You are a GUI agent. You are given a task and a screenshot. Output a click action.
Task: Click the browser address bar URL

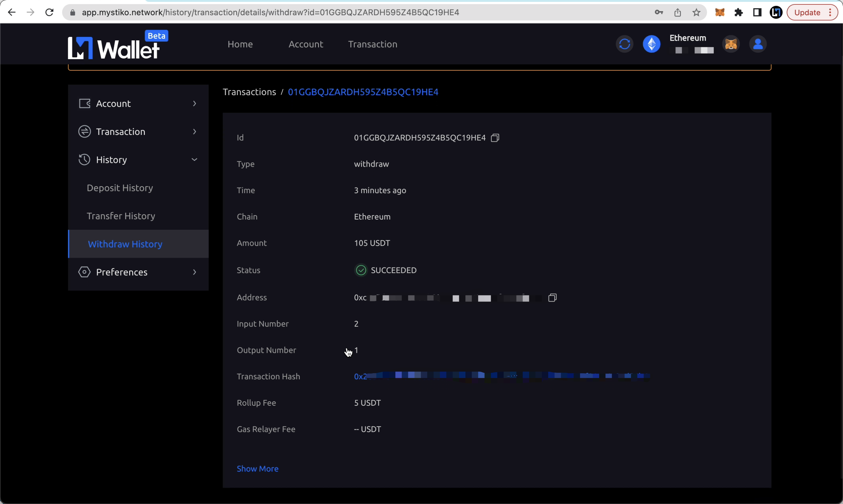pyautogui.click(x=271, y=12)
